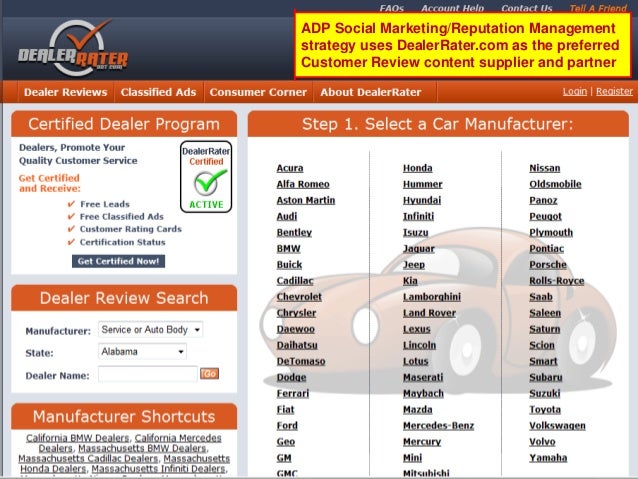Click the Register link

coord(614,91)
